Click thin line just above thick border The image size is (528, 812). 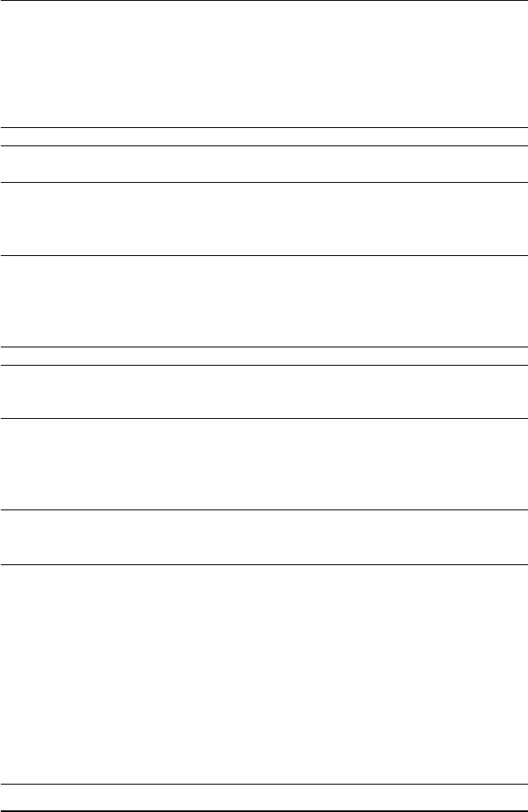[x=264, y=784]
